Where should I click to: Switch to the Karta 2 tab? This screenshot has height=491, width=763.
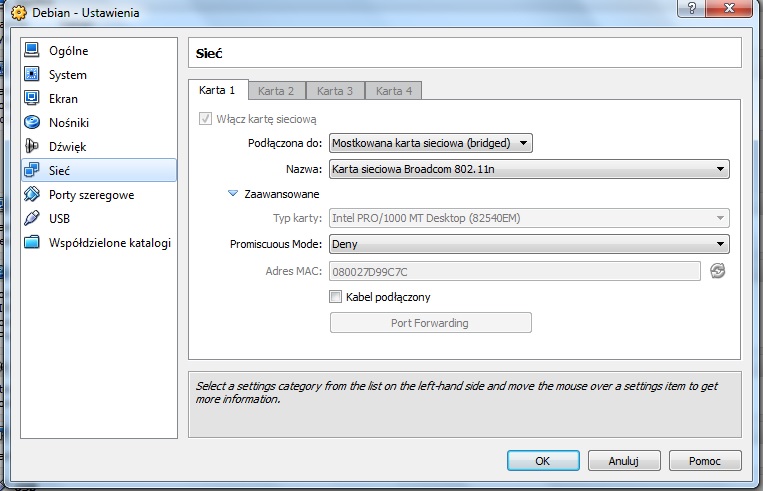[276, 91]
